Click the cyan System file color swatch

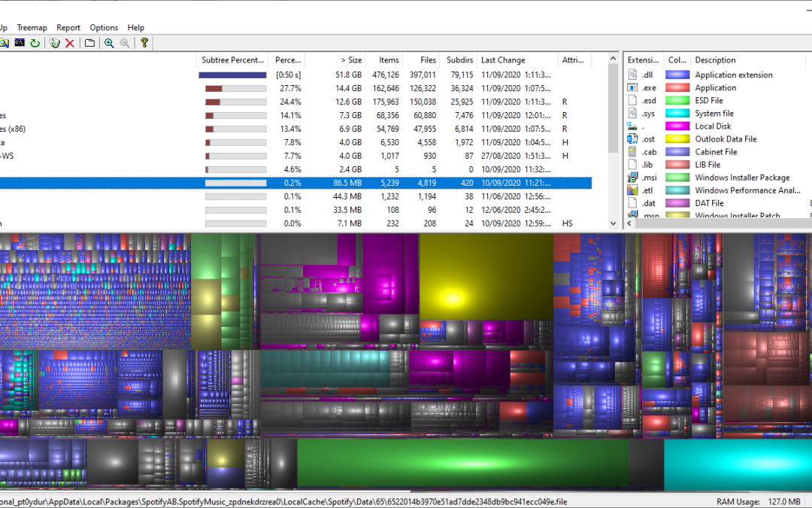click(x=677, y=114)
